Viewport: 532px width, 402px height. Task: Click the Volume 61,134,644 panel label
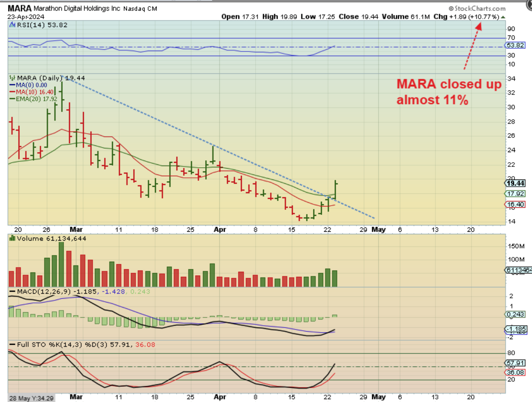click(51, 239)
